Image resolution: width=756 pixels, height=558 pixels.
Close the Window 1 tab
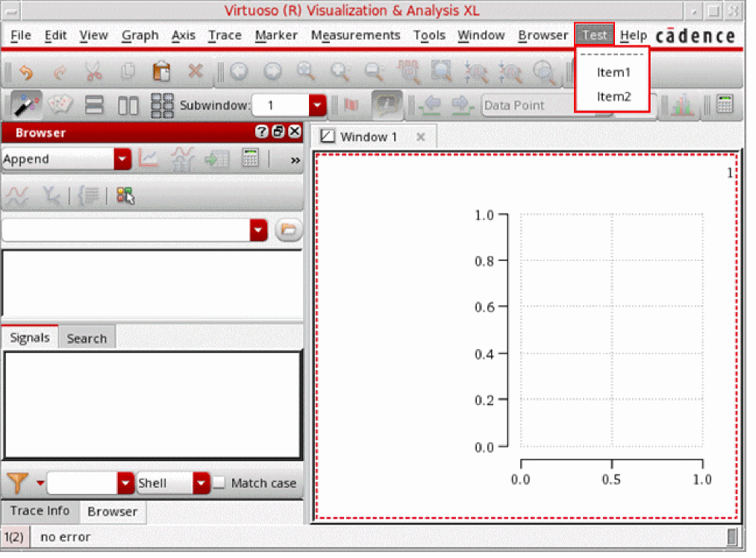pos(420,137)
